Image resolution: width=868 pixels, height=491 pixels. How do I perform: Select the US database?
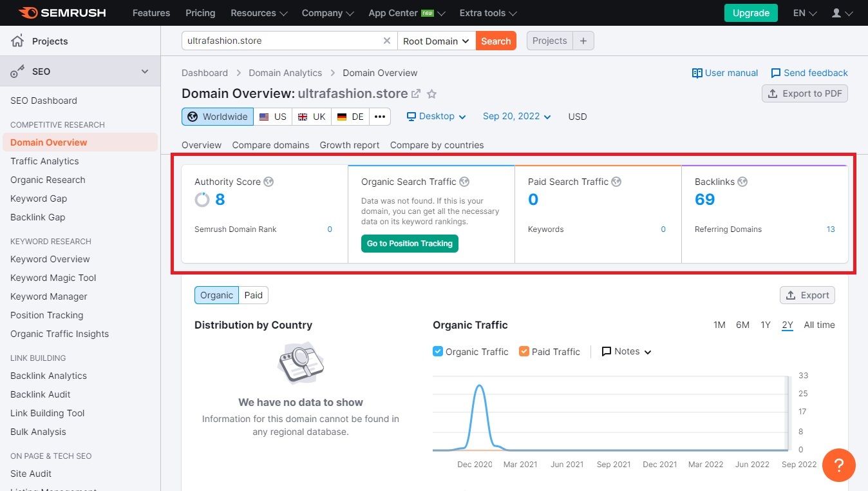[273, 117]
